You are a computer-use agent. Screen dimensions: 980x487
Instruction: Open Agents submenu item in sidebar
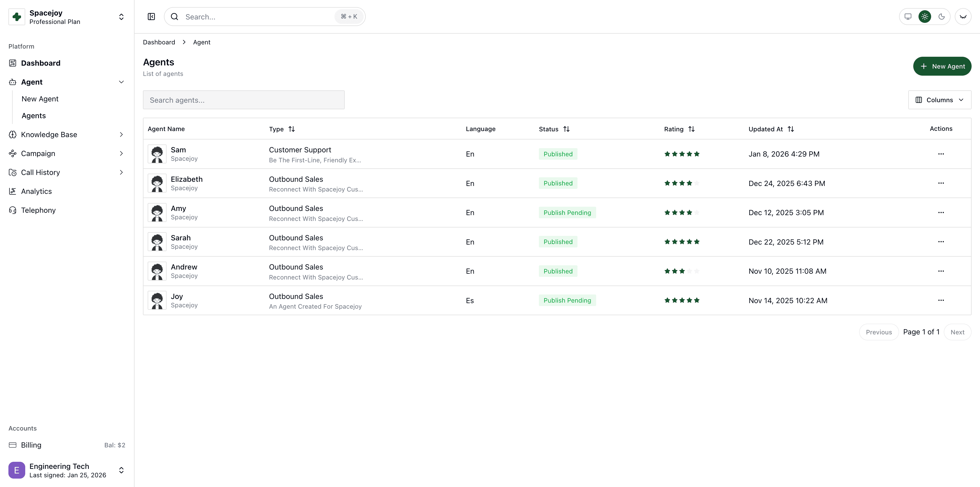click(x=33, y=116)
